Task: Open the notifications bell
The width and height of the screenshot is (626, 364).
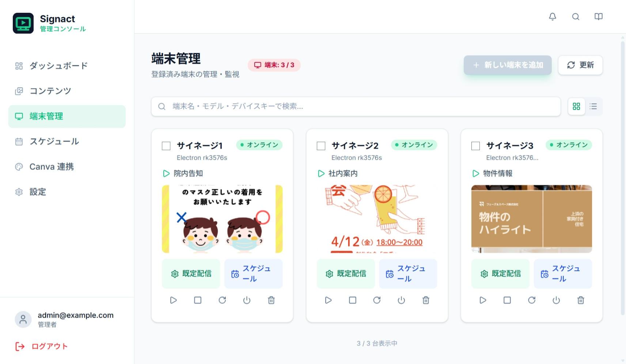Action: coord(553,16)
